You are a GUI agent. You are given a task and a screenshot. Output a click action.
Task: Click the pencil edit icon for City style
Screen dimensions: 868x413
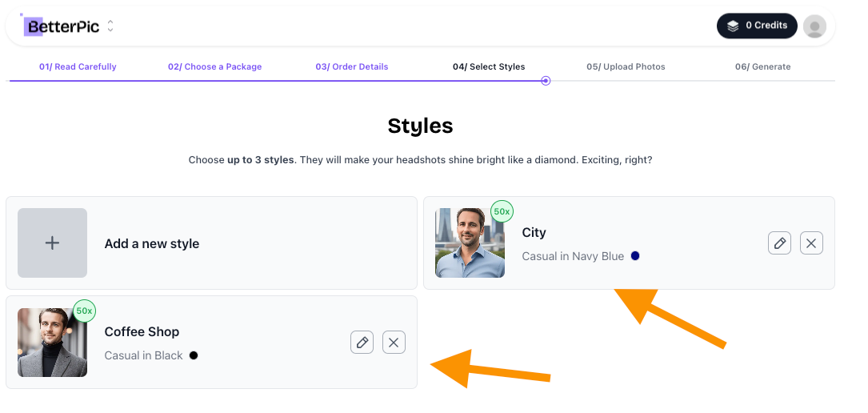pyautogui.click(x=779, y=243)
